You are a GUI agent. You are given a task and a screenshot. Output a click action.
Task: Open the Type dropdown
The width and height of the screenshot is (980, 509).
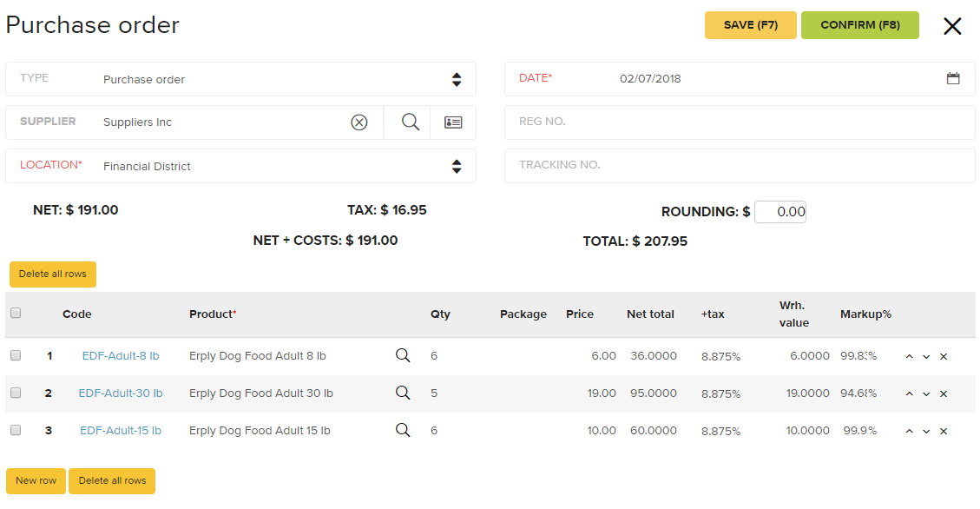point(457,79)
